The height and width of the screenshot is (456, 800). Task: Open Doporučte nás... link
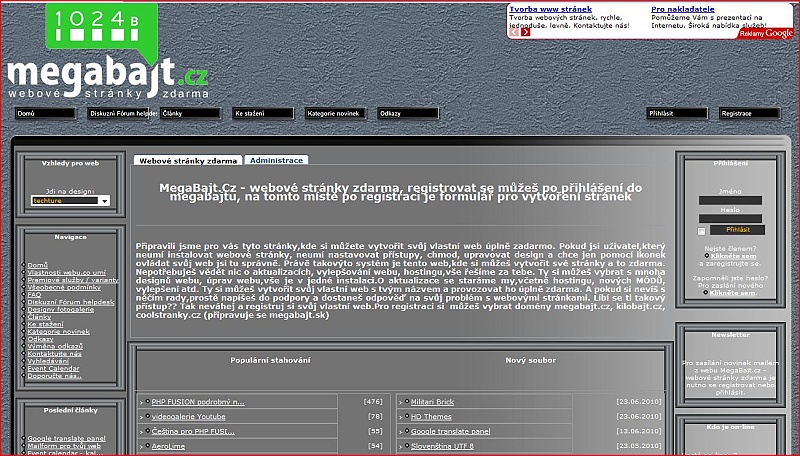click(x=55, y=376)
